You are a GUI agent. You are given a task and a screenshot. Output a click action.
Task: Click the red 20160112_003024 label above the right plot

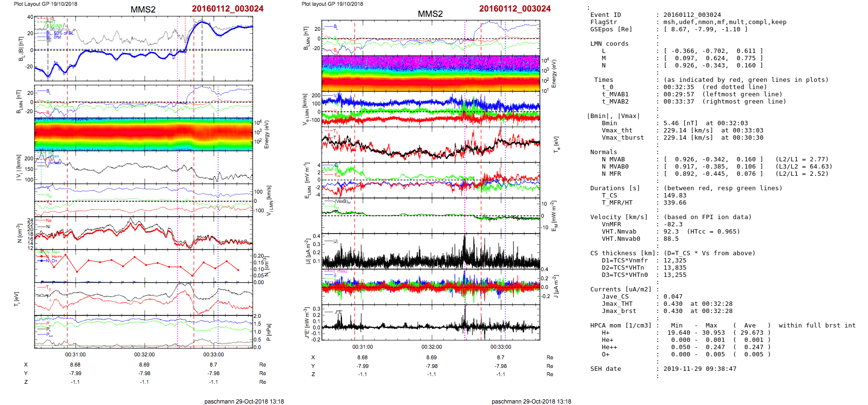click(x=514, y=9)
